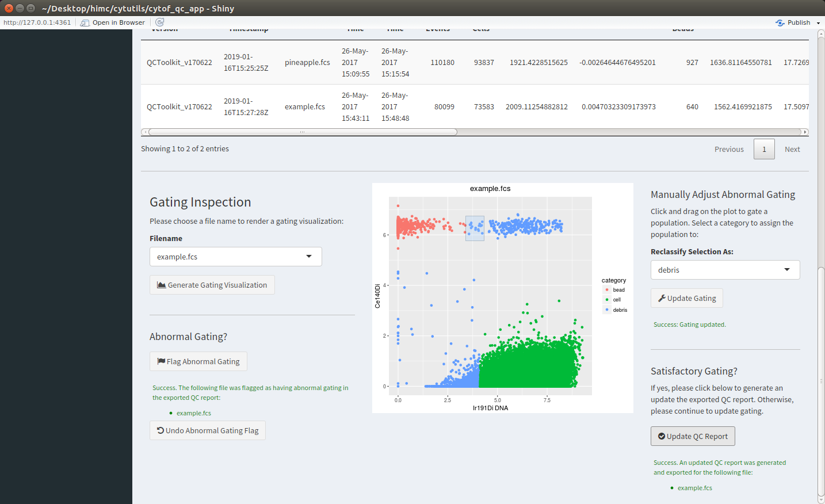
Task: Click the example.fcs table cell
Action: click(x=305, y=106)
